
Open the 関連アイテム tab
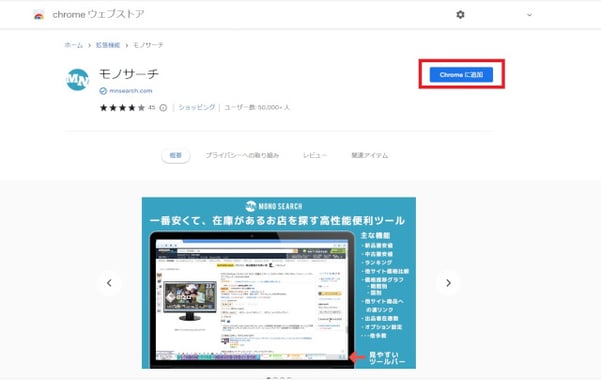[370, 155]
